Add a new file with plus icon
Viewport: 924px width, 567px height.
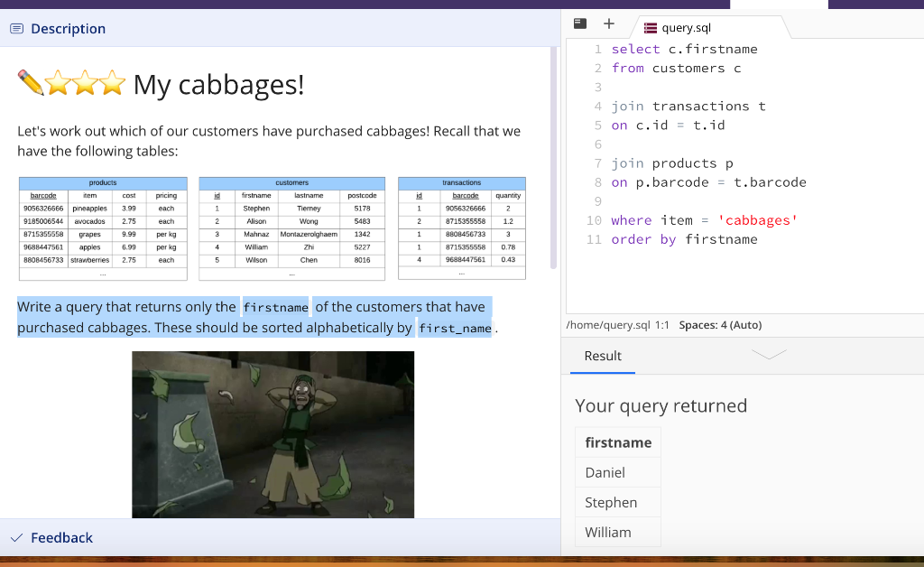pyautogui.click(x=609, y=23)
